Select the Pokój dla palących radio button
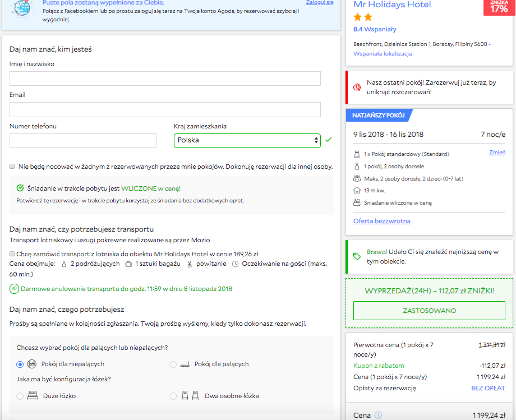This screenshot has width=516, height=420. 173,364
